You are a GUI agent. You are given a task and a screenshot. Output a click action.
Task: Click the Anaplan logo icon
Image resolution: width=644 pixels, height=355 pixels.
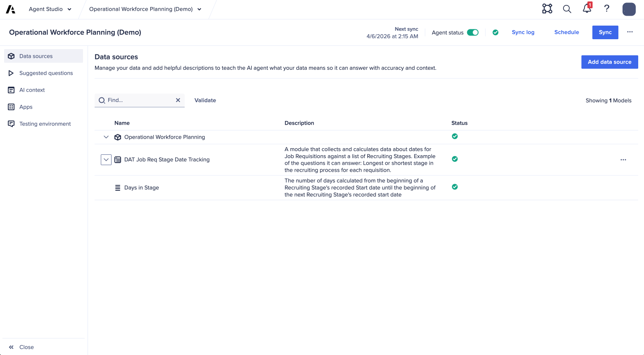(11, 9)
